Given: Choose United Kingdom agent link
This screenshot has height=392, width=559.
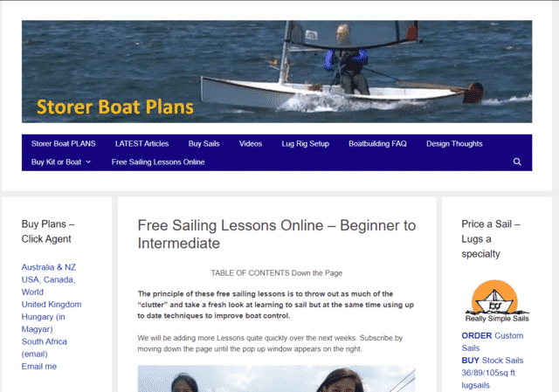Looking at the screenshot, I should click(x=52, y=305).
